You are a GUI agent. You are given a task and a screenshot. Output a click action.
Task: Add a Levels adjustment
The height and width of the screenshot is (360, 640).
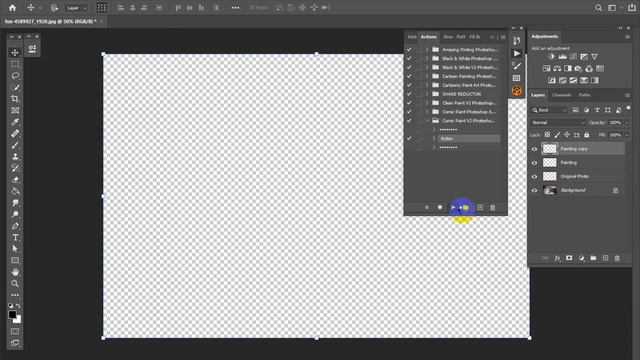[562, 57]
